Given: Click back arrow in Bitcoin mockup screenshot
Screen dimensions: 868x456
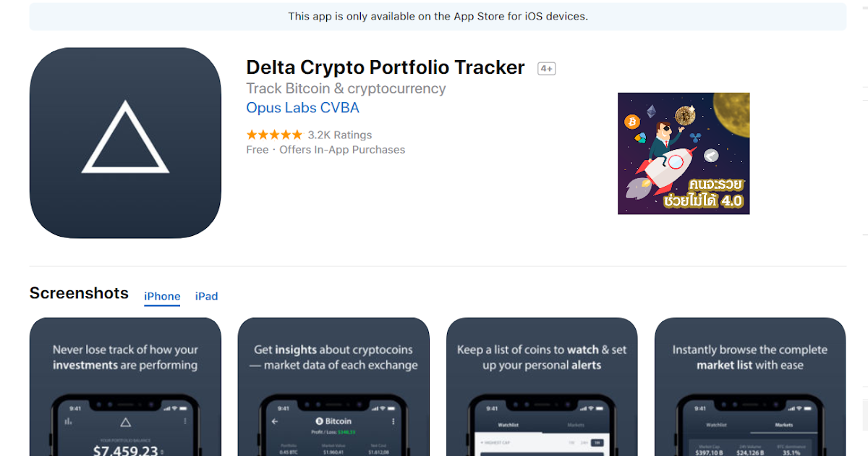Looking at the screenshot, I should 274,421.
